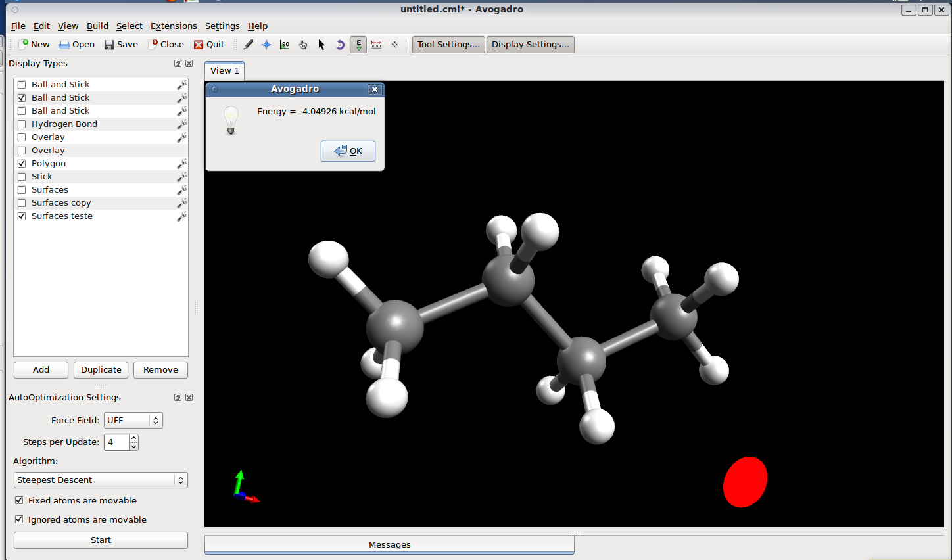This screenshot has width=952, height=560.
Task: Select the Measure distance tool
Action: click(377, 45)
